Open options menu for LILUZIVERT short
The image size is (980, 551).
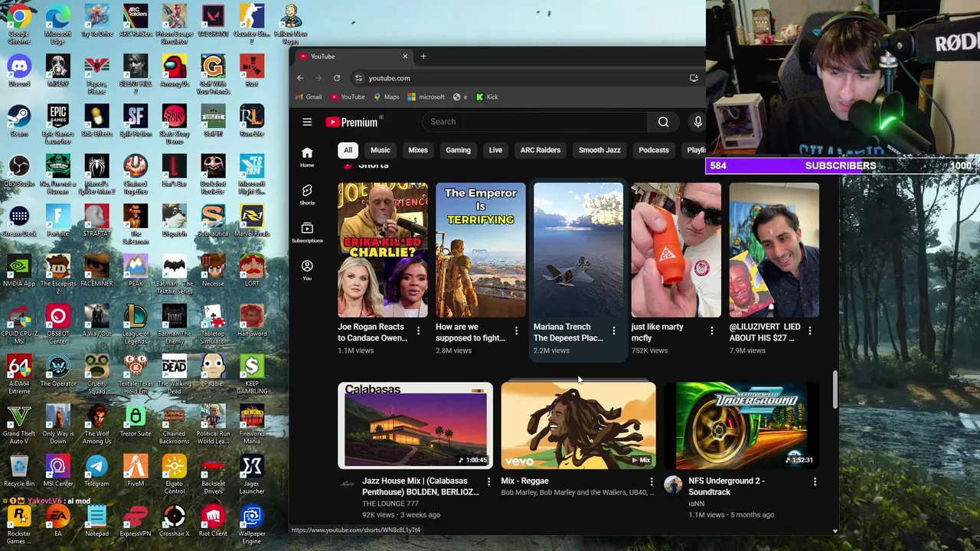809,331
